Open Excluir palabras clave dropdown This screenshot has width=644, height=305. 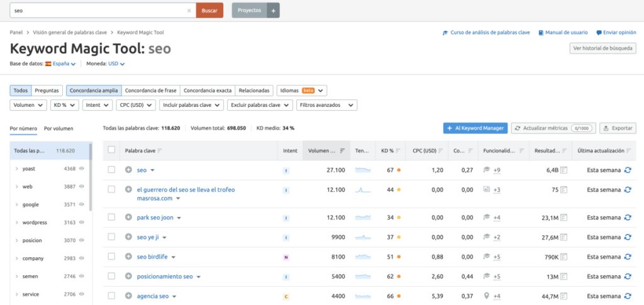(x=260, y=105)
